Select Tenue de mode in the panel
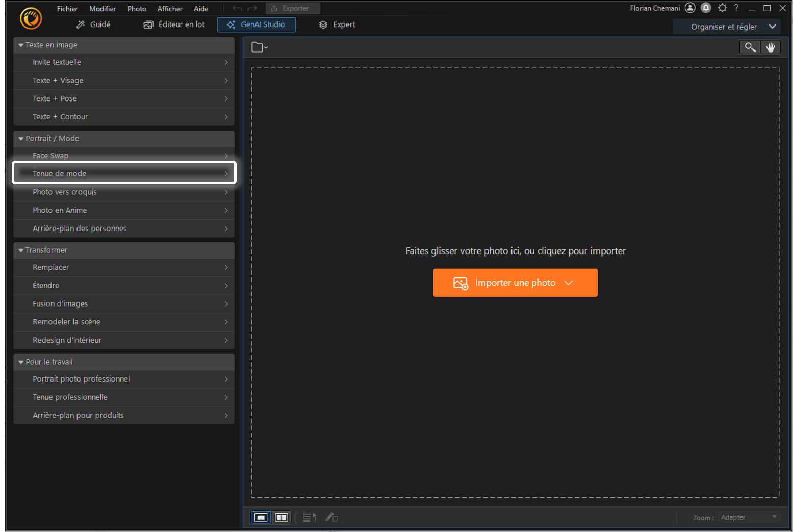793x532 pixels. click(x=124, y=174)
